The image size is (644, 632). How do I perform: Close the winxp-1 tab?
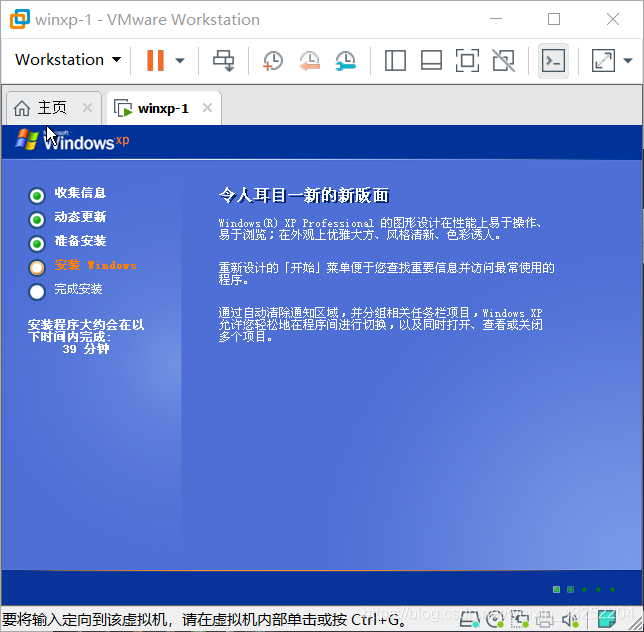(x=207, y=108)
